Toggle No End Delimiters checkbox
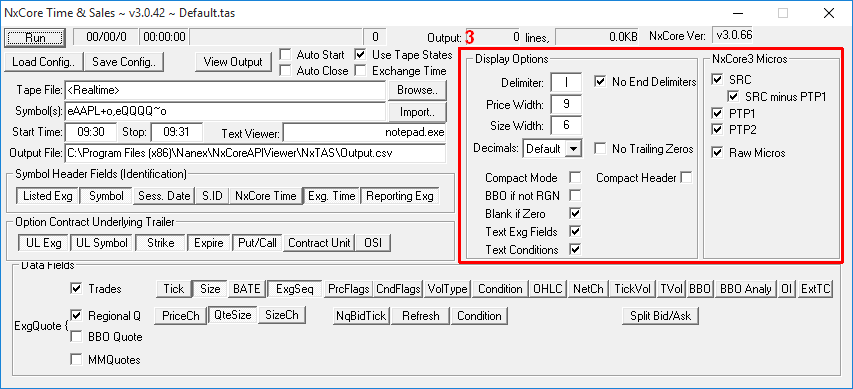The height and width of the screenshot is (389, 853). pyautogui.click(x=601, y=82)
